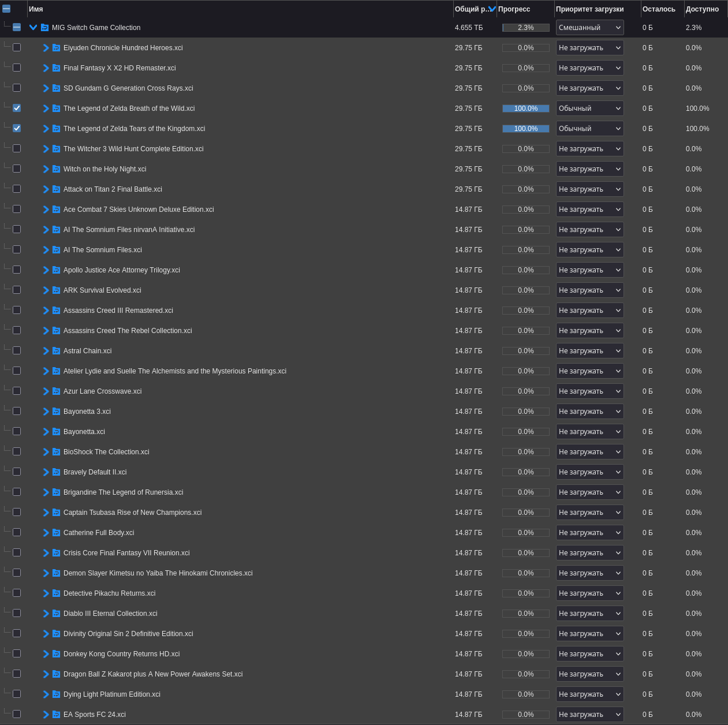Select the Divinity Original Sin 2 Definitive Edition.xci row
Screen dimensions: 728x725
tap(364, 634)
